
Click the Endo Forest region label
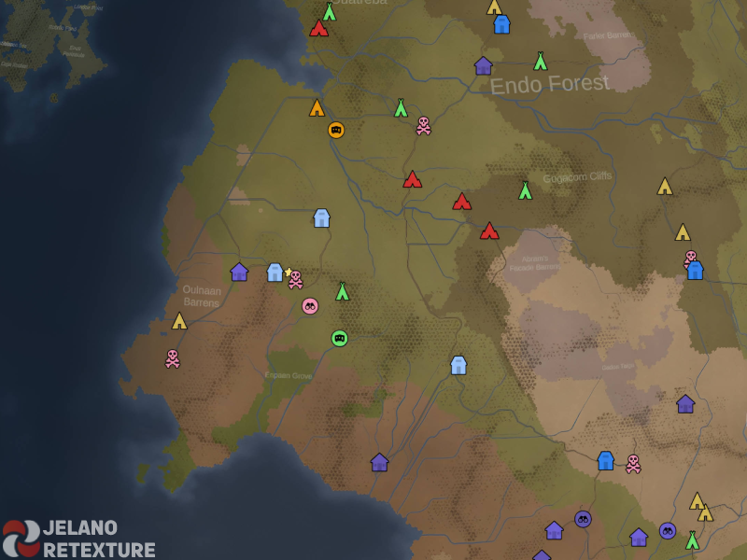click(549, 85)
